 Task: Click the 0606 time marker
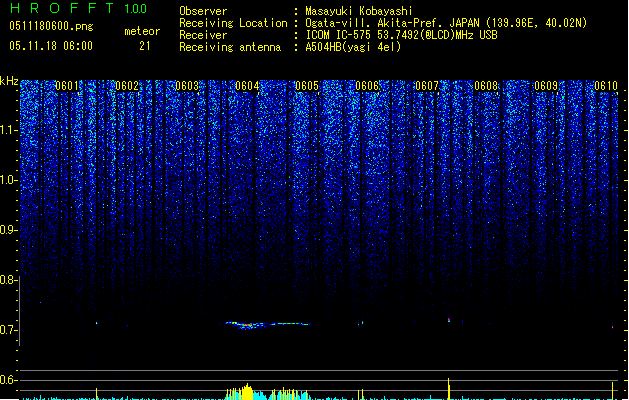tap(367, 86)
